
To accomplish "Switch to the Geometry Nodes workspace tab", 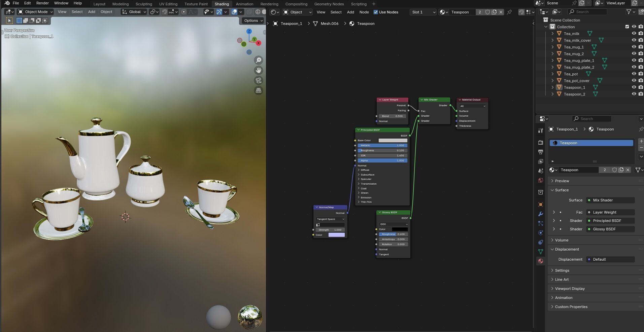I will point(329,4).
